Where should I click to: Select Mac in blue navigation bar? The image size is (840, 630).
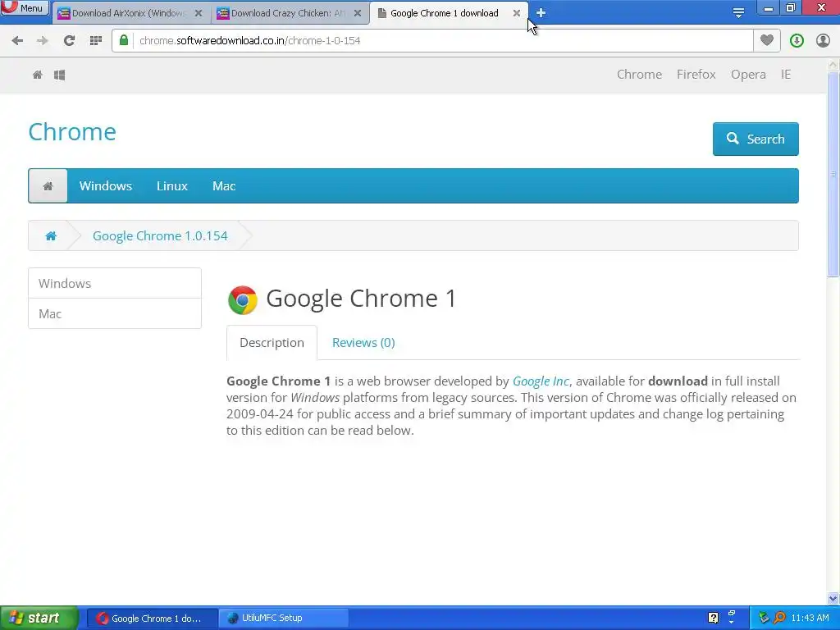[224, 186]
